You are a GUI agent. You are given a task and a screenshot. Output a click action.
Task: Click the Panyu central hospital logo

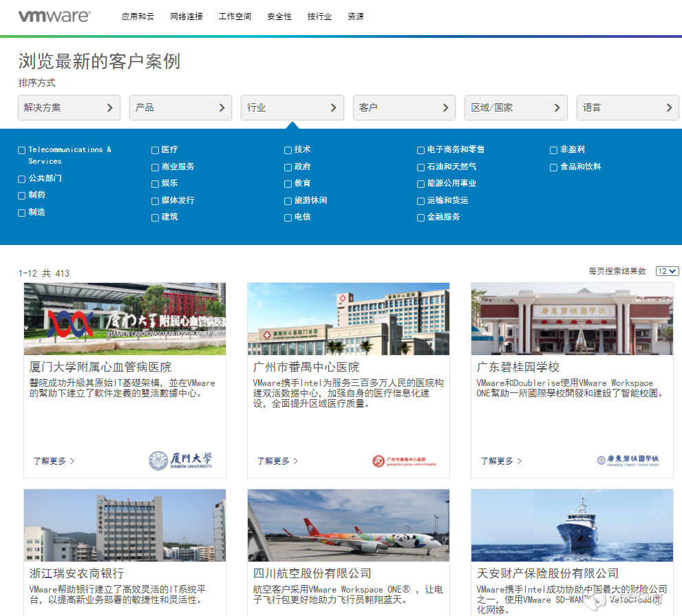(405, 460)
